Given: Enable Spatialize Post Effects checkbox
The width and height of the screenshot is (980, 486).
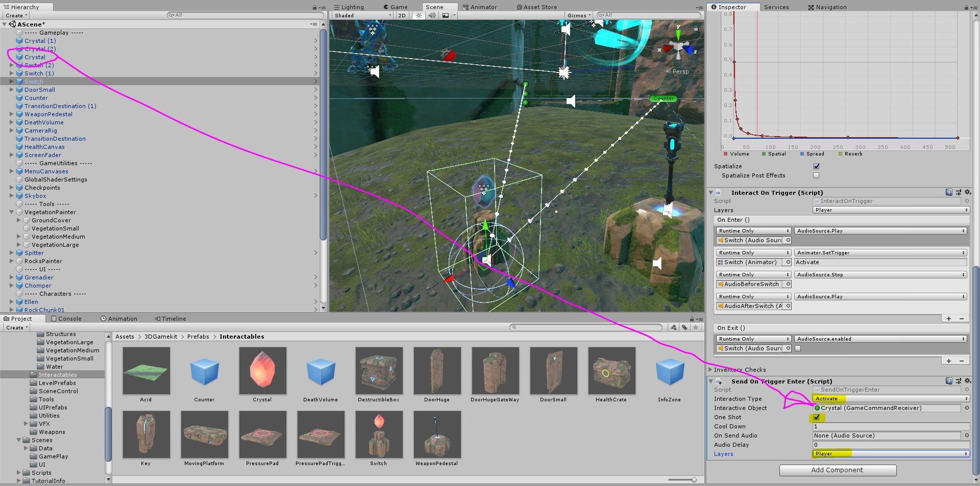Looking at the screenshot, I should (816, 175).
